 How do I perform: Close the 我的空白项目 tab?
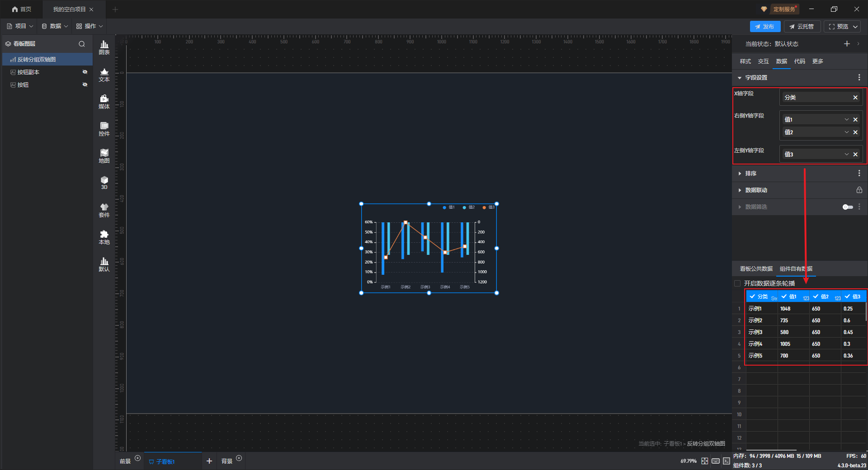coord(91,9)
